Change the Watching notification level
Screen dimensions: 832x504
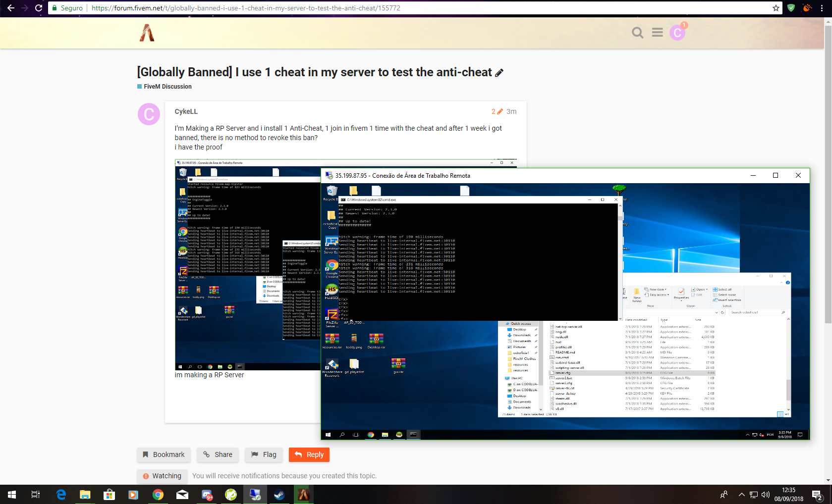pyautogui.click(x=163, y=476)
